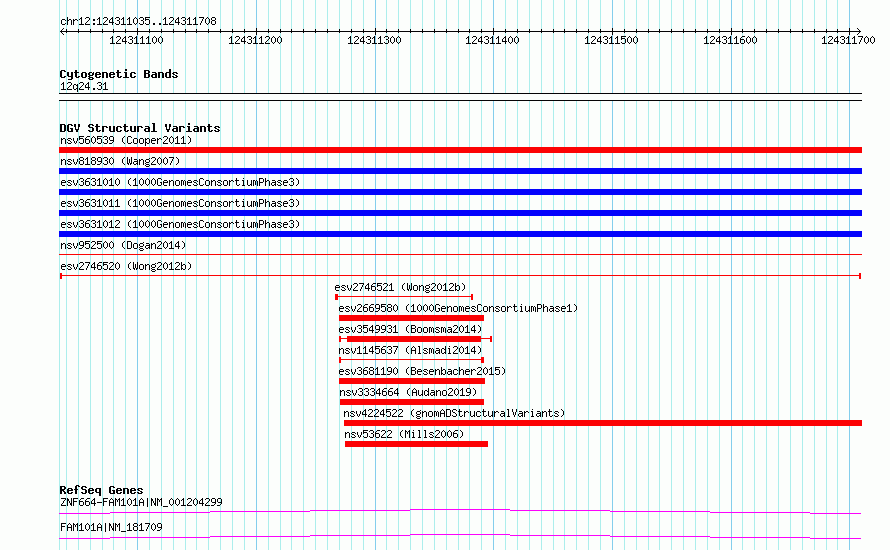Click the nsv560539 (Cooper2011) variant label
This screenshot has height=550, width=890.
[x=126, y=140]
